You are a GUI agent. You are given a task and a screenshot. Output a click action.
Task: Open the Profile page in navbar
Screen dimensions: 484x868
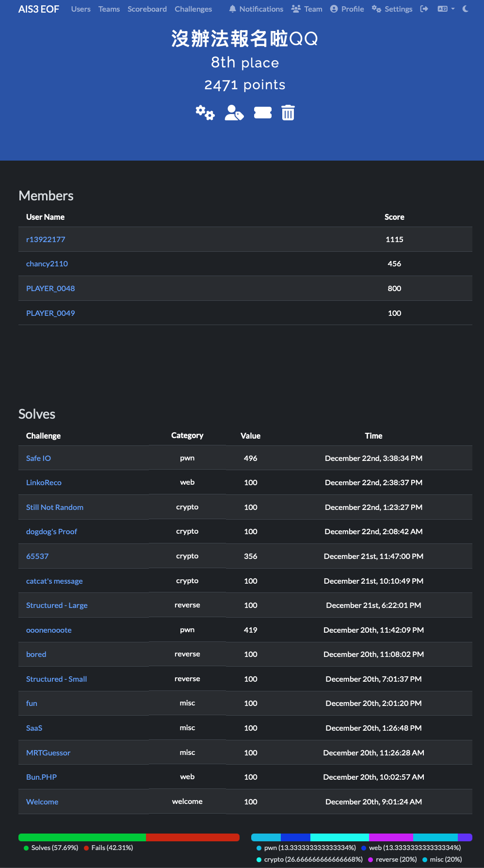[x=347, y=9]
